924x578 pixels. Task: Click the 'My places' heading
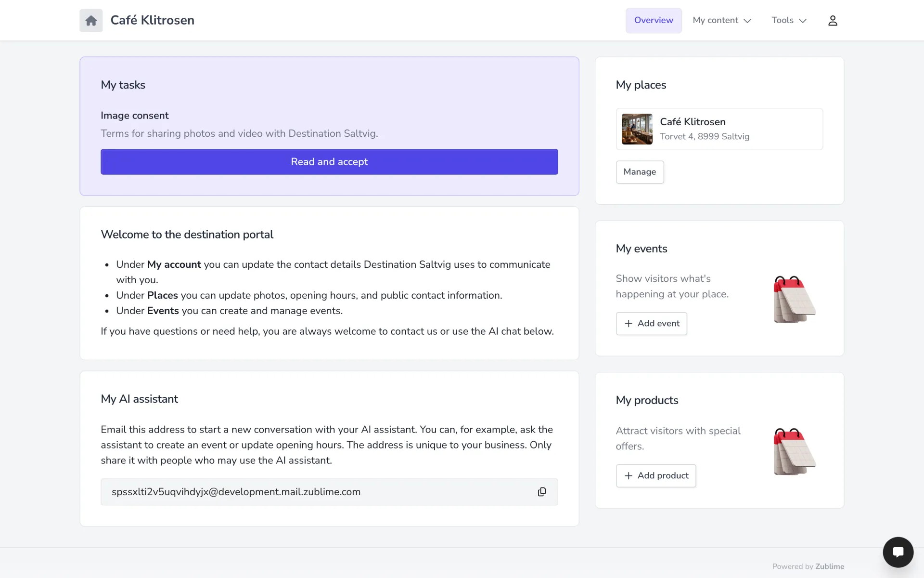[641, 85]
